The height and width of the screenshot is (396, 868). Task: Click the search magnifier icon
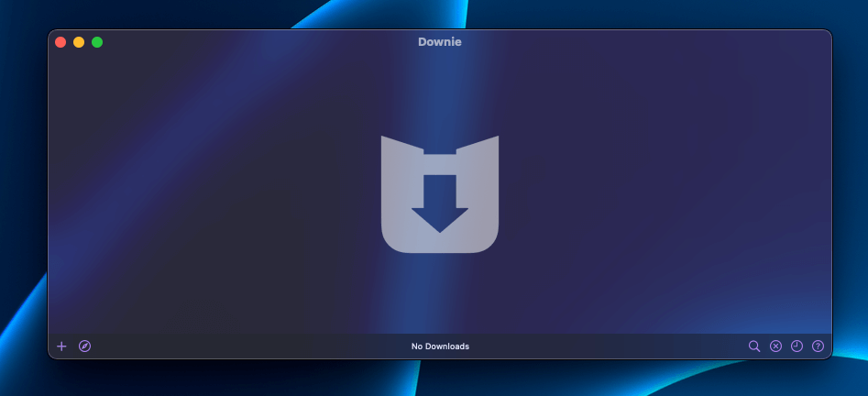(754, 346)
